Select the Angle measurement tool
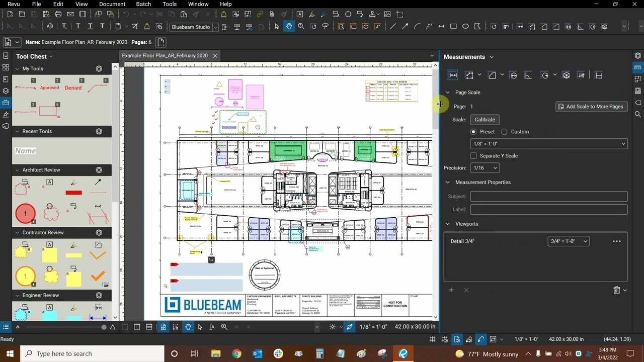The image size is (644, 362). click(528, 75)
